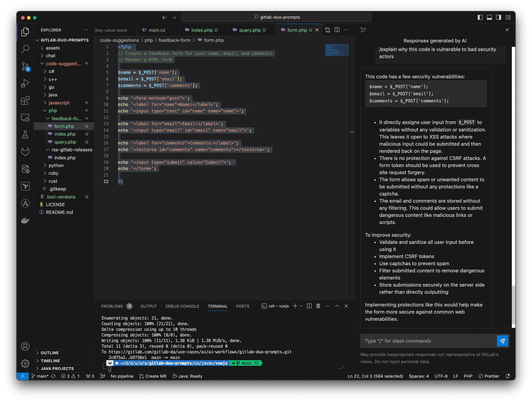Click Create MR in status bar

pos(153,376)
